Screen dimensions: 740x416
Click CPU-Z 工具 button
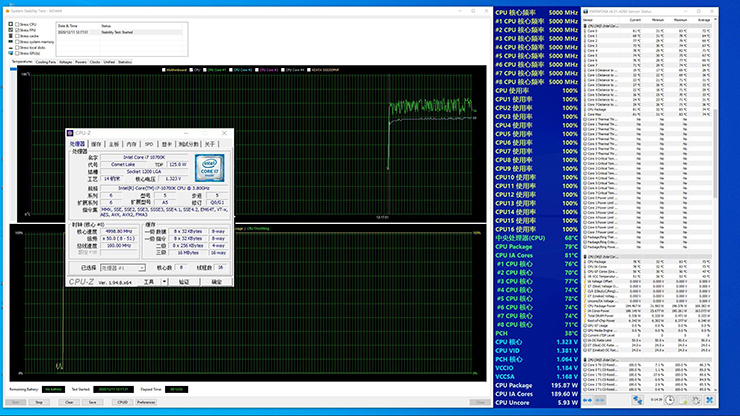[149, 282]
